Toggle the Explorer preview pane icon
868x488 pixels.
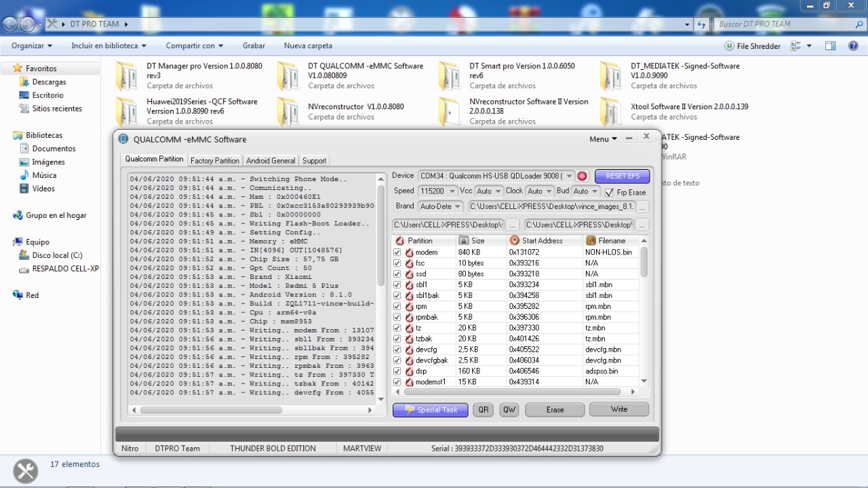pos(830,46)
